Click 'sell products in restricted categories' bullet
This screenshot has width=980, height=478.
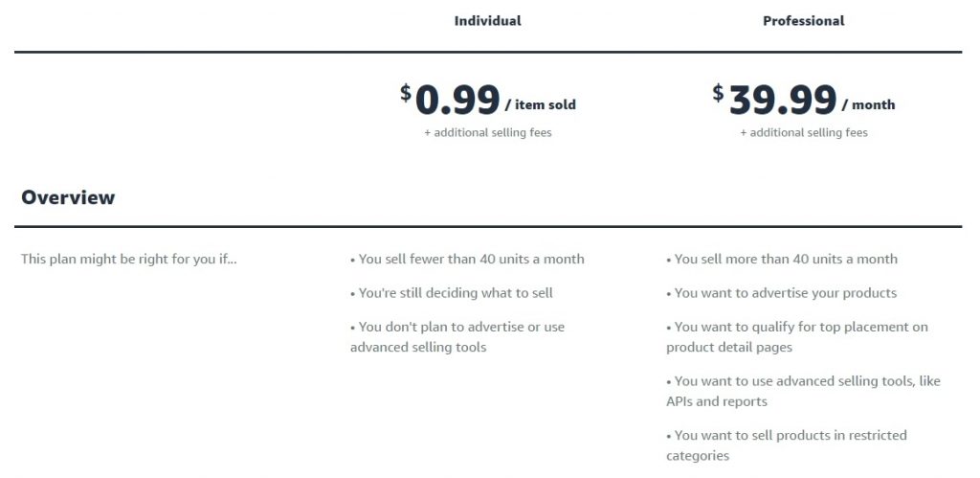click(x=787, y=444)
